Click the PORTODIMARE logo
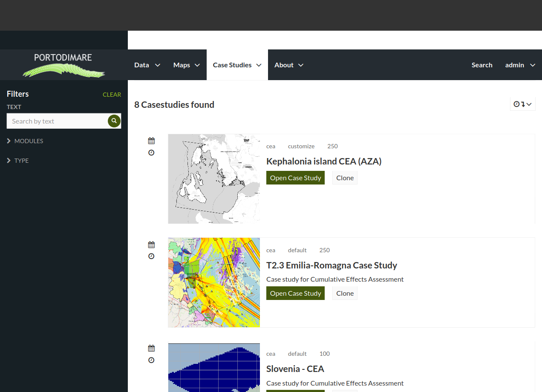This screenshot has width=542, height=392. 64,65
